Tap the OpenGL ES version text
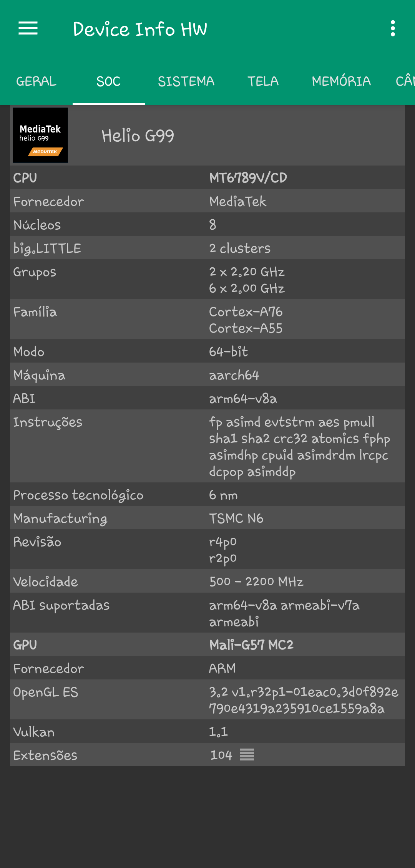The width and height of the screenshot is (415, 868). point(304,700)
